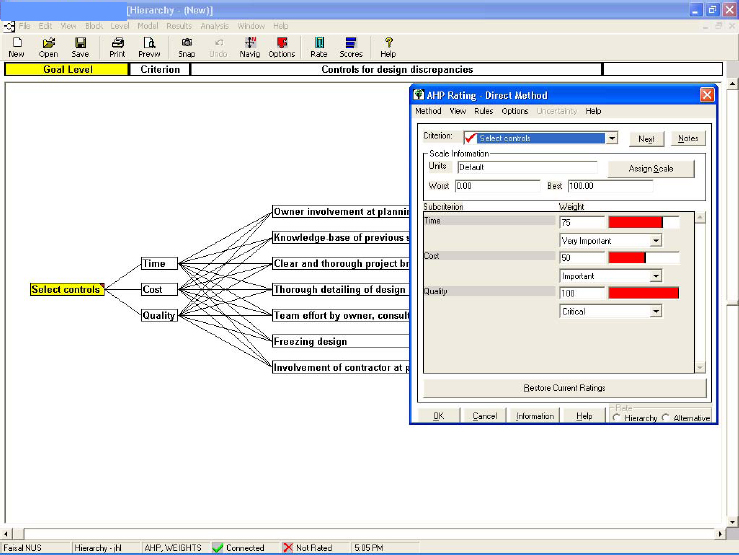Click the Next button

(x=646, y=139)
